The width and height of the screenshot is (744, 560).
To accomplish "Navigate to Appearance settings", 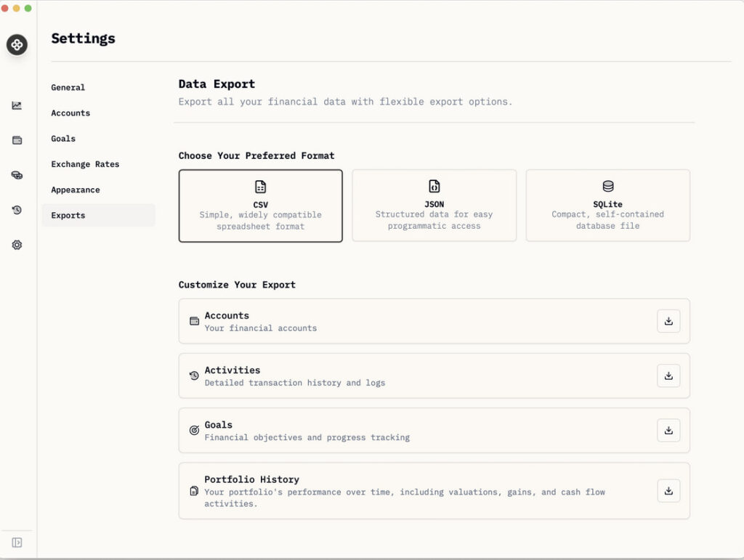I will coord(76,190).
